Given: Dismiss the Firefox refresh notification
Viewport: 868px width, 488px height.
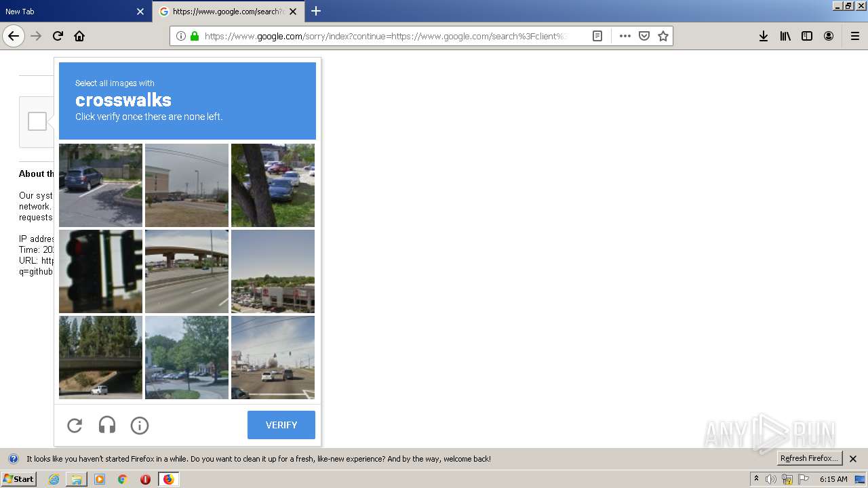Looking at the screenshot, I should (x=854, y=459).
